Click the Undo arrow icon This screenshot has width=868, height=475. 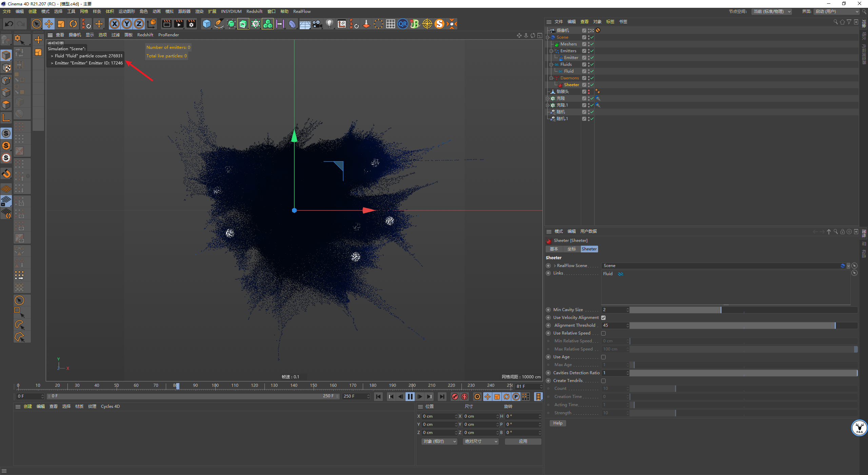pyautogui.click(x=9, y=24)
